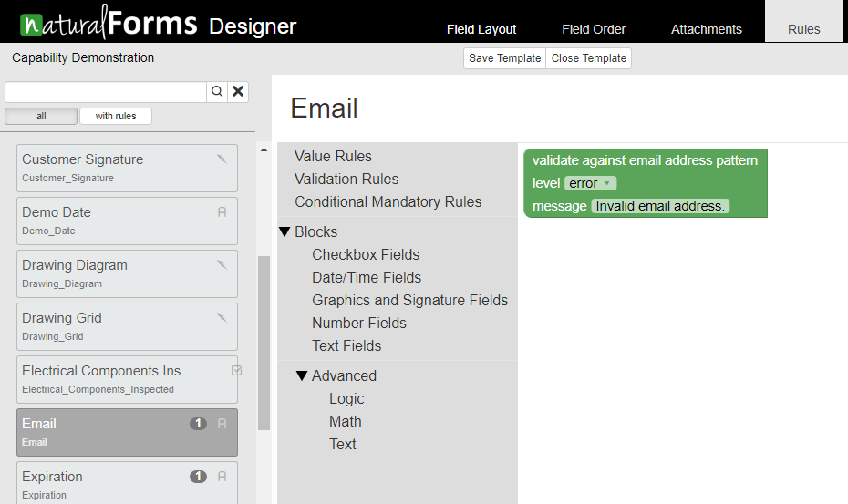This screenshot has width=848, height=504.
Task: Edit the 'Invalid email address.' message
Action: tap(660, 206)
